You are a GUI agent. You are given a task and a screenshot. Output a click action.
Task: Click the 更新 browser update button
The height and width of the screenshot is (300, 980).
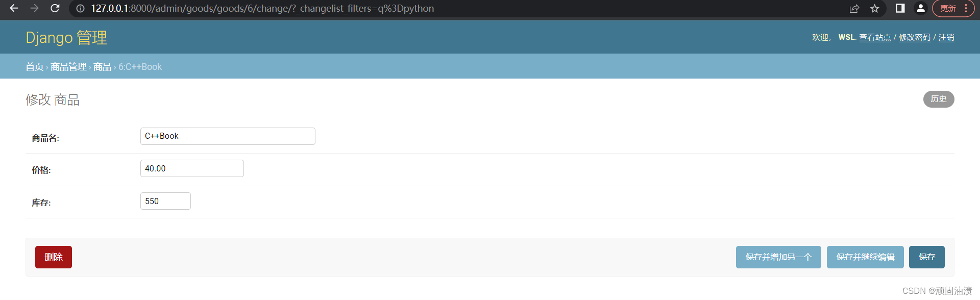click(x=948, y=9)
